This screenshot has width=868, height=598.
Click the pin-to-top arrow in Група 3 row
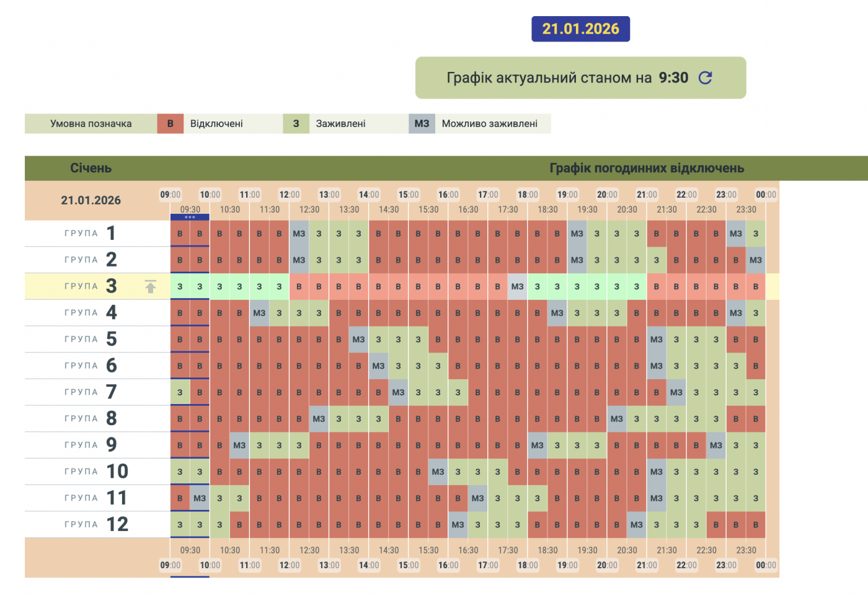click(150, 286)
